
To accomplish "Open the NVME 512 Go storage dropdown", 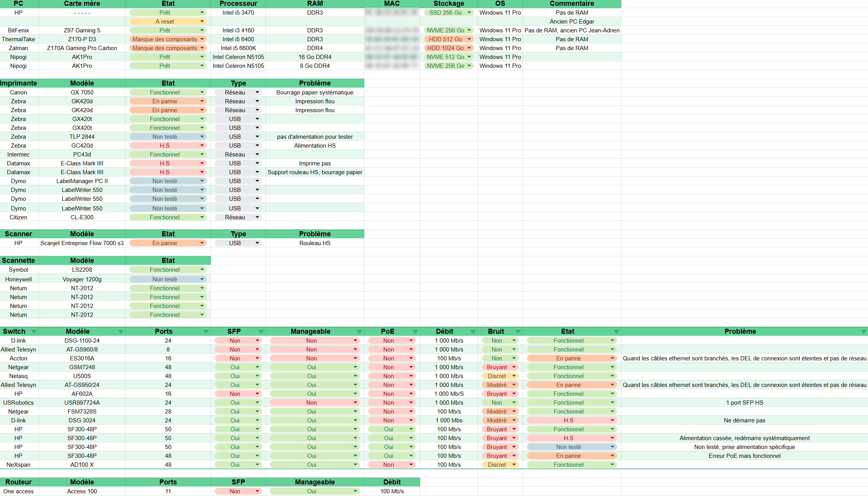I will [x=449, y=57].
